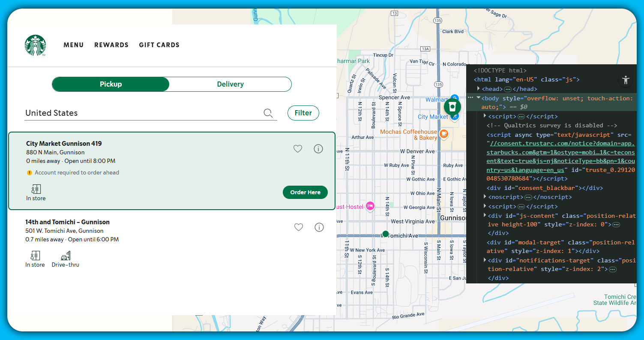This screenshot has height=340, width=644.
Task: Open the Filter button
Action: pos(303,113)
